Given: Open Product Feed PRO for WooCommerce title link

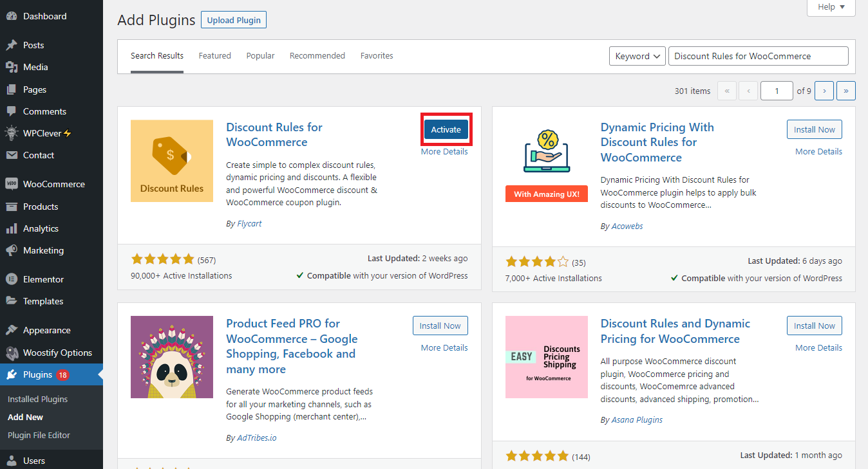Looking at the screenshot, I should [x=292, y=346].
